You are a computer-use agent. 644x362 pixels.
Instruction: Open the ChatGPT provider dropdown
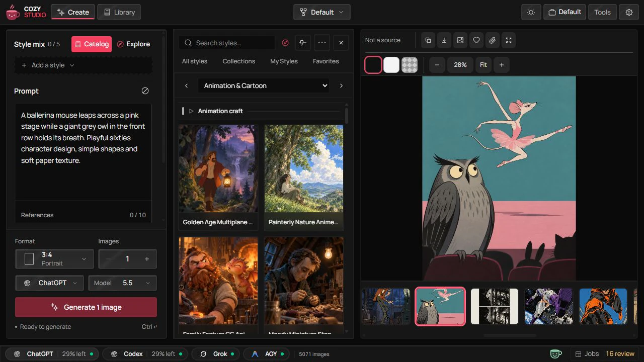49,283
